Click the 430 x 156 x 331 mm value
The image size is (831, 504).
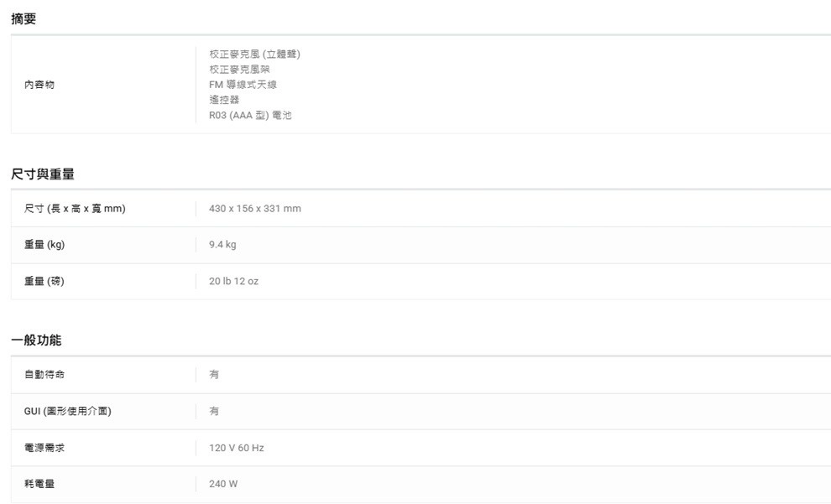254,208
